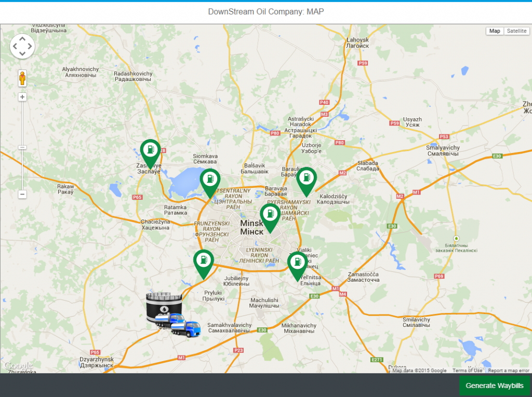Click the Slabada label

click(367, 166)
